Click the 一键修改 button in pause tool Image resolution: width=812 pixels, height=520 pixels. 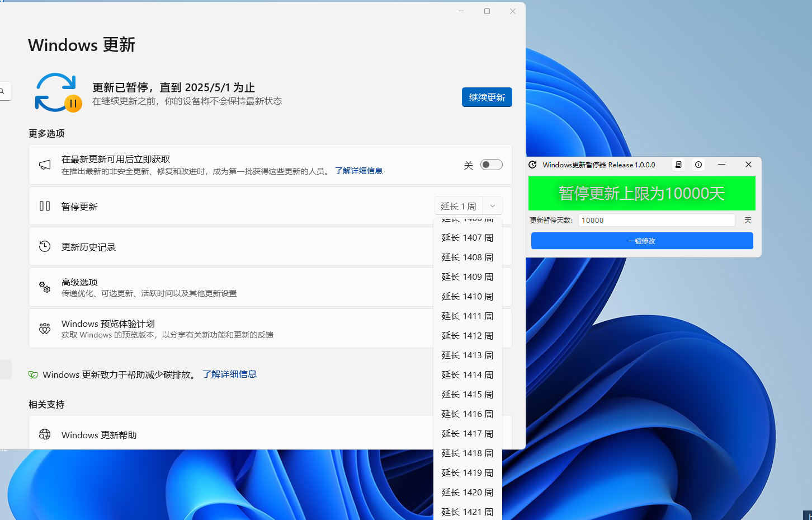[x=642, y=241]
